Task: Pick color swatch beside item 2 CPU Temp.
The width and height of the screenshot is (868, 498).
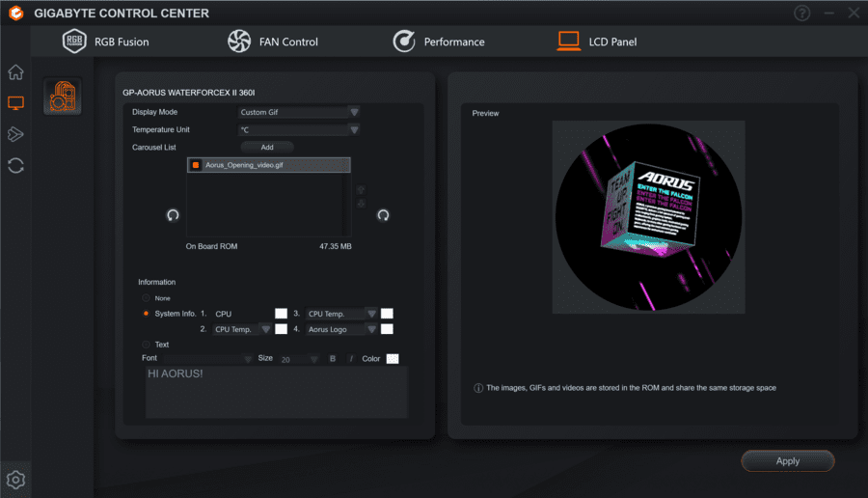Action: 282,329
